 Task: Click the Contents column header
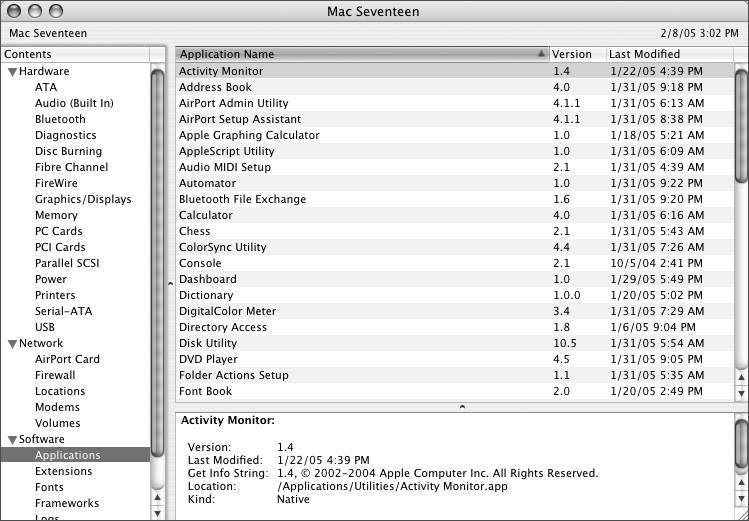coord(75,54)
